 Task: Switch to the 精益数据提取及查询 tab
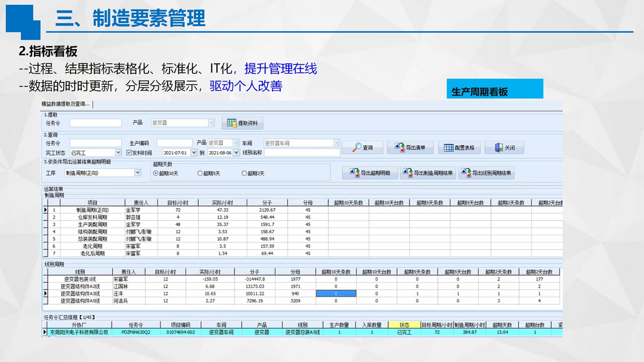(65, 104)
